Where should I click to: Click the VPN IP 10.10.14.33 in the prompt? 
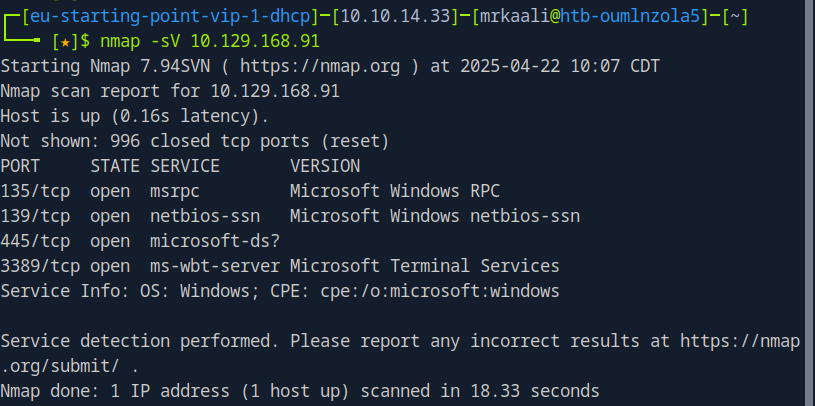[409, 16]
